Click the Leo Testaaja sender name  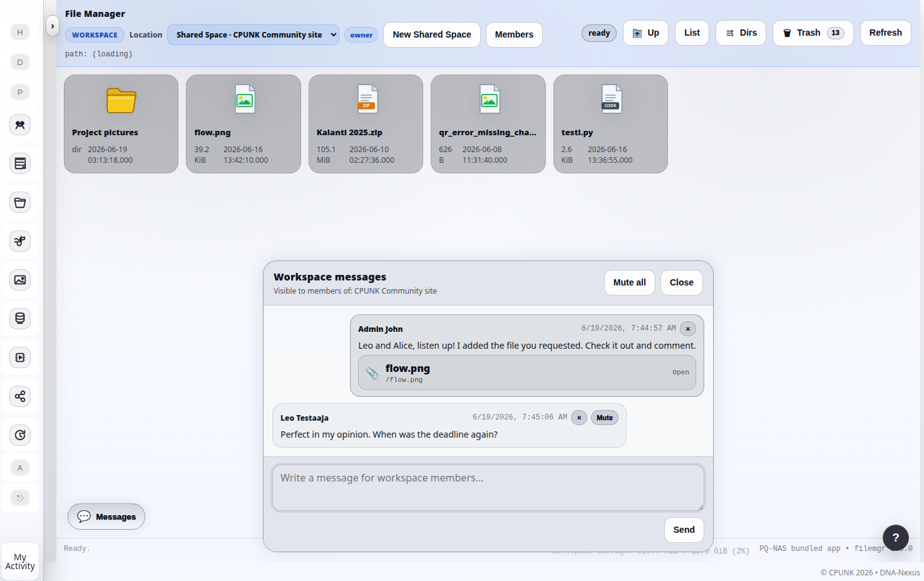304,418
